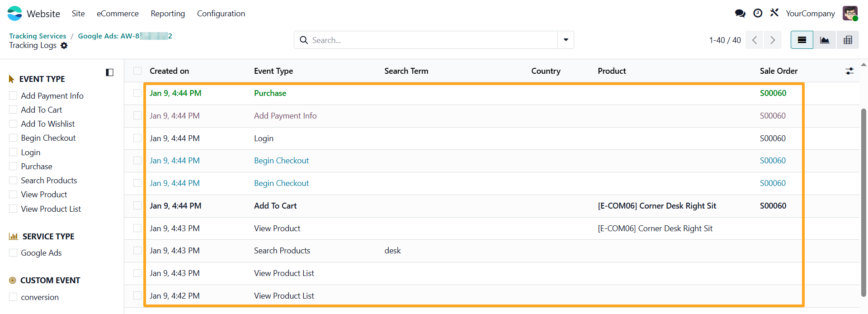Switch to list view
Screen dimensions: 868x314
[802, 40]
